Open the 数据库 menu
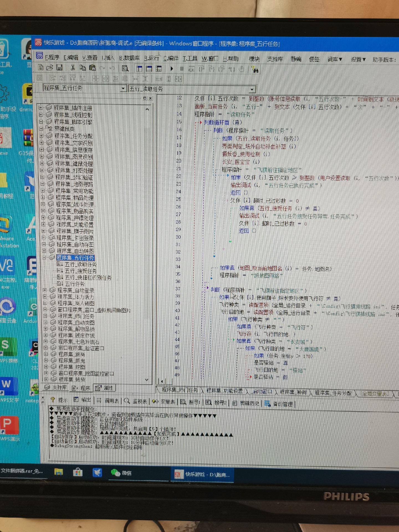The width and height of the screenshot is (399, 532). 129,58
